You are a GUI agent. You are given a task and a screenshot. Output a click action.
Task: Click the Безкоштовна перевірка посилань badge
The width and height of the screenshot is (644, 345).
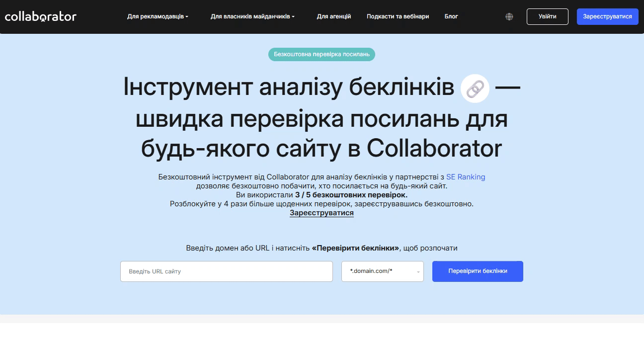coord(322,54)
